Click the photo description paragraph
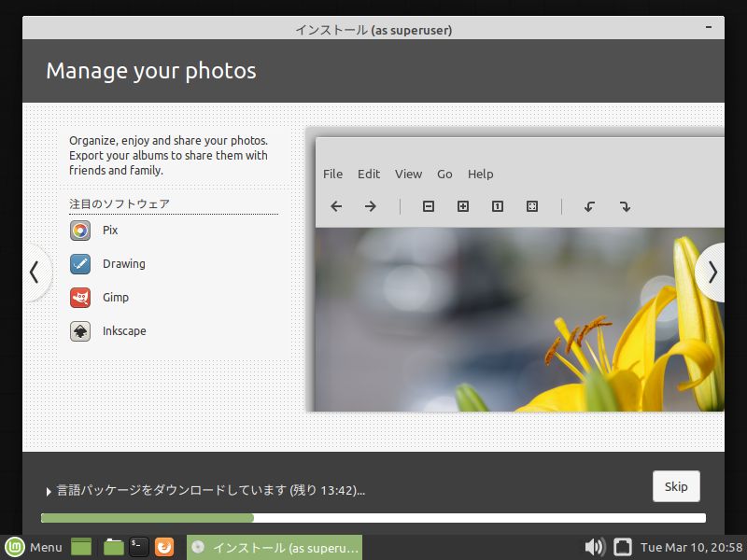The image size is (747, 560). click(x=168, y=155)
